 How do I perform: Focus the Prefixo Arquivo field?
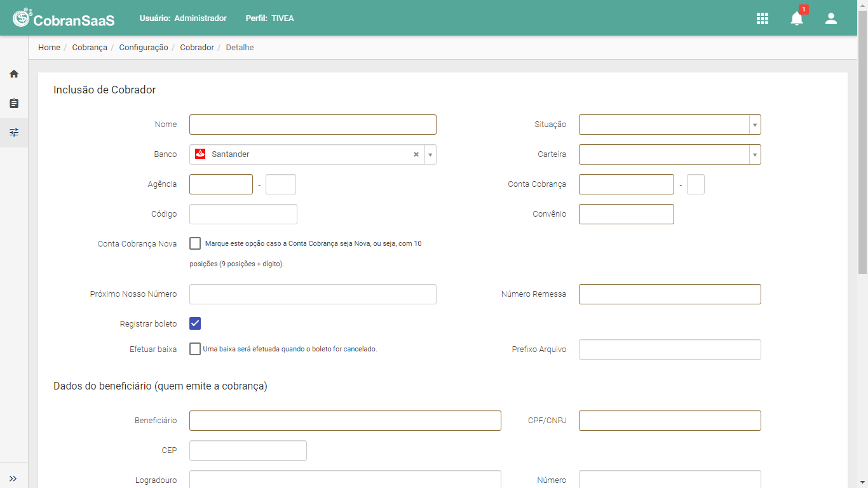coord(670,349)
